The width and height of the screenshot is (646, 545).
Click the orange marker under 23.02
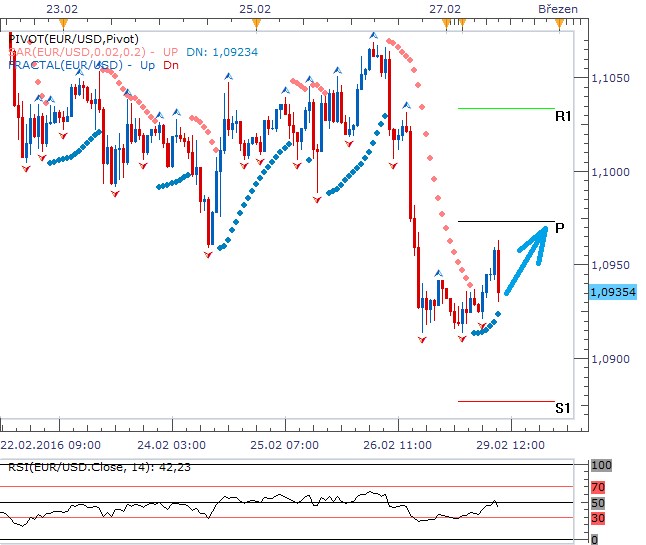(62, 21)
